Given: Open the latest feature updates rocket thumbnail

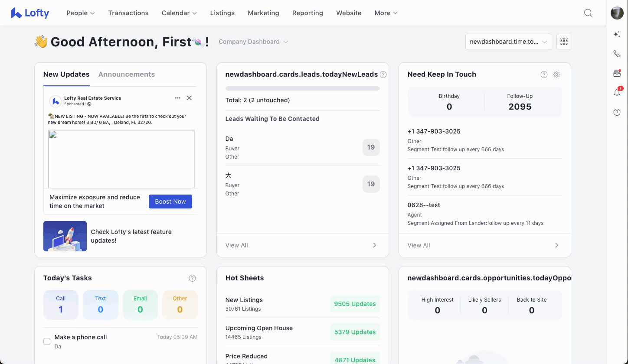Looking at the screenshot, I should coord(65,236).
